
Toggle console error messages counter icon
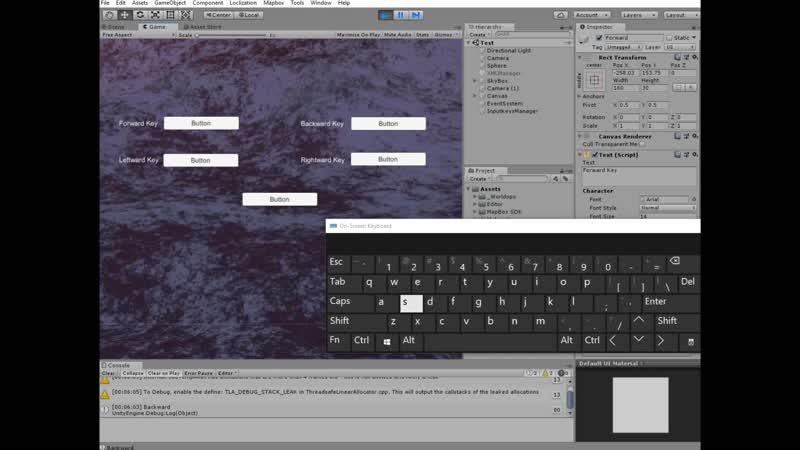click(563, 373)
